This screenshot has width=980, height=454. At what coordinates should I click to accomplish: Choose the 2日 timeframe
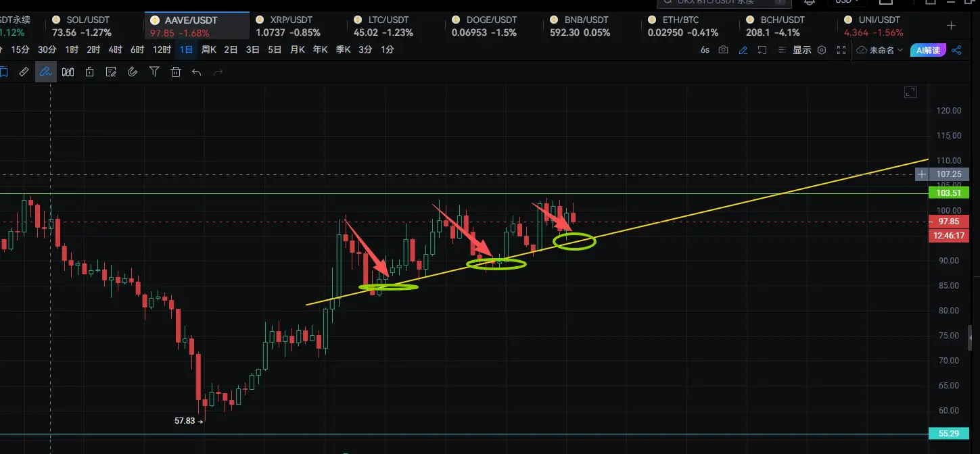pos(231,50)
